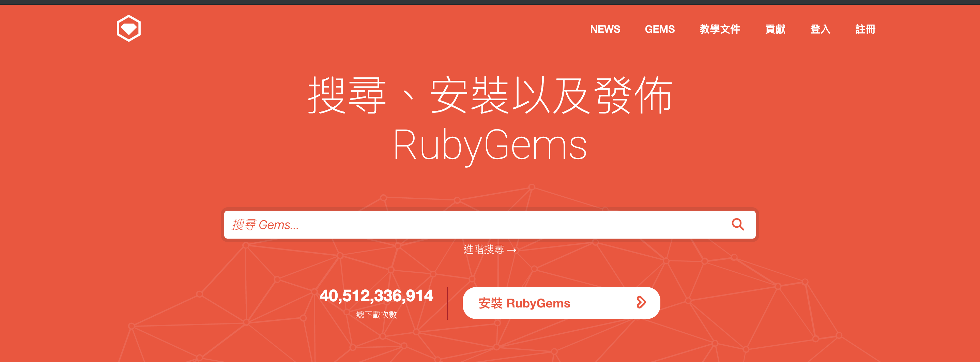
Task: Click the 總下載次數 label
Action: coord(376,315)
